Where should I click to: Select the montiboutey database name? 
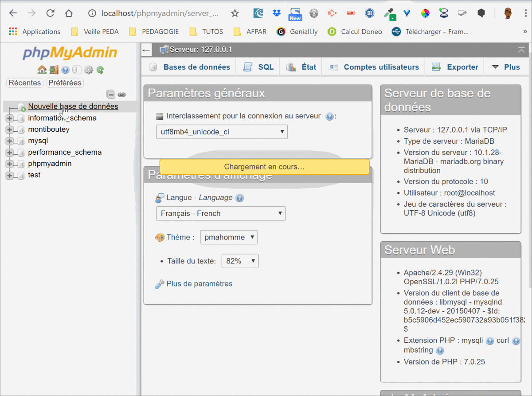[49, 129]
